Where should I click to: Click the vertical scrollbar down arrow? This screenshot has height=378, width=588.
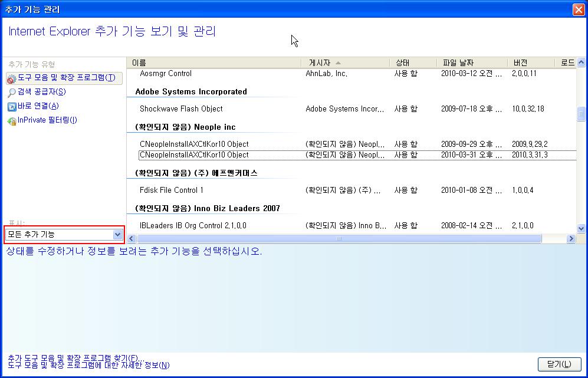(x=581, y=228)
